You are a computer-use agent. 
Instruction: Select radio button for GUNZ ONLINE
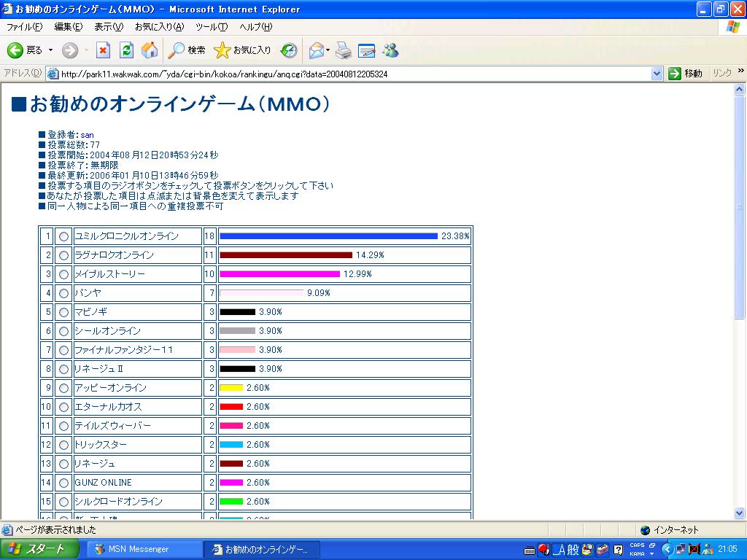pos(63,483)
